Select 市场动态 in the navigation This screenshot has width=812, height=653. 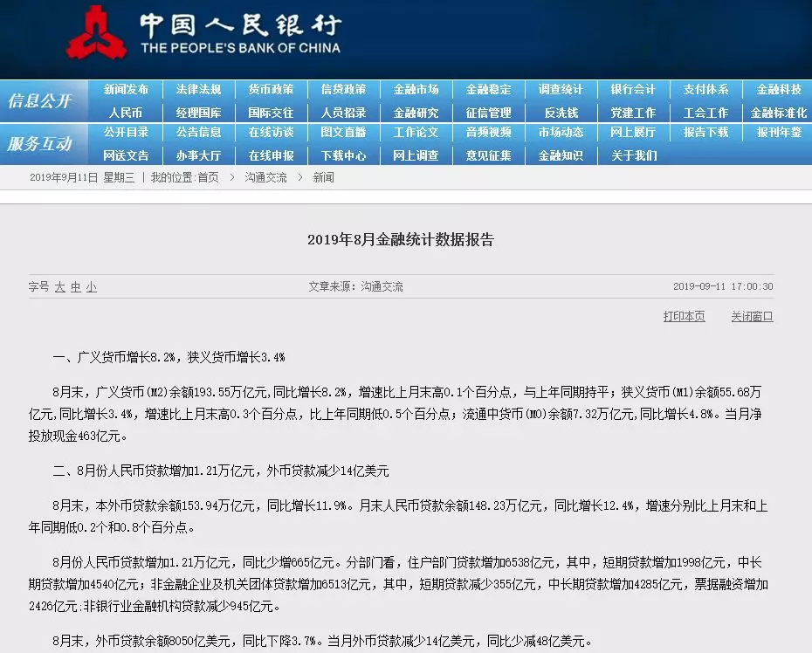(x=561, y=133)
